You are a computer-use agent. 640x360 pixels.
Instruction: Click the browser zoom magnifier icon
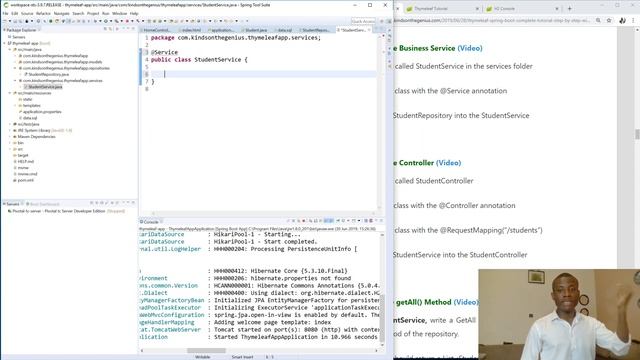click(598, 20)
